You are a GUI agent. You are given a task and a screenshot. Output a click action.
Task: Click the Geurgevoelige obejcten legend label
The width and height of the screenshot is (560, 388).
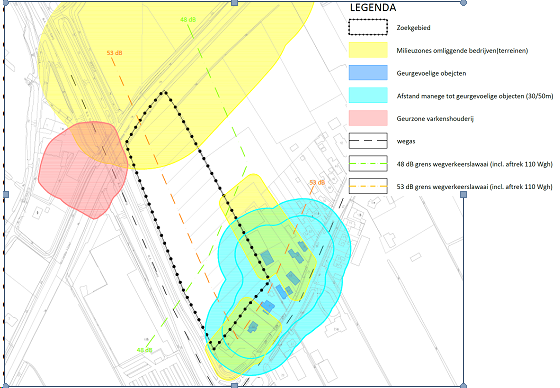tap(431, 73)
